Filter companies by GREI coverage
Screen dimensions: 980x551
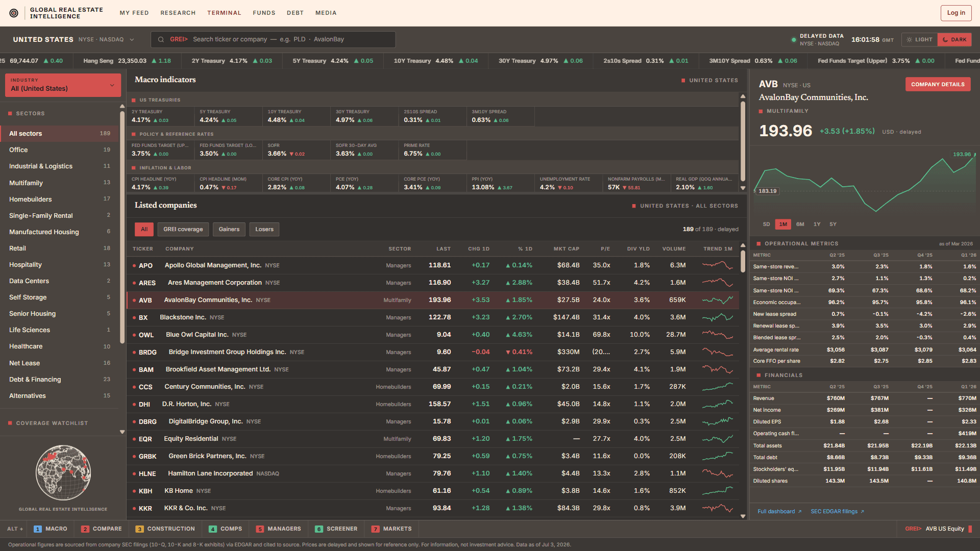point(183,230)
